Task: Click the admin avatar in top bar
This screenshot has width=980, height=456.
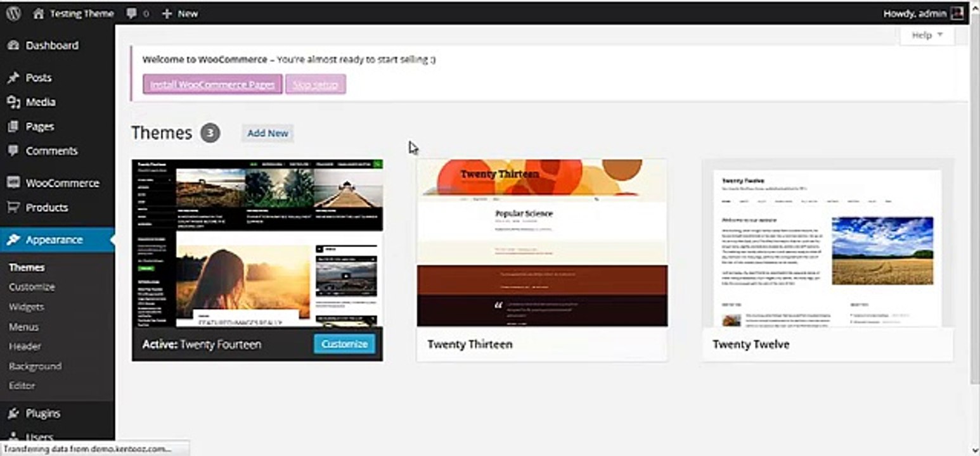Action: (x=956, y=13)
